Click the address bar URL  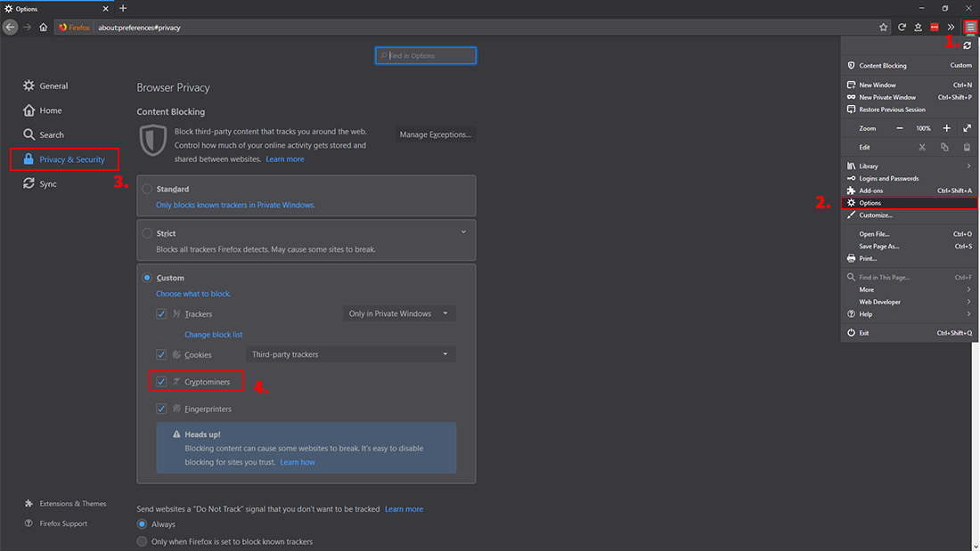pyautogui.click(x=139, y=28)
